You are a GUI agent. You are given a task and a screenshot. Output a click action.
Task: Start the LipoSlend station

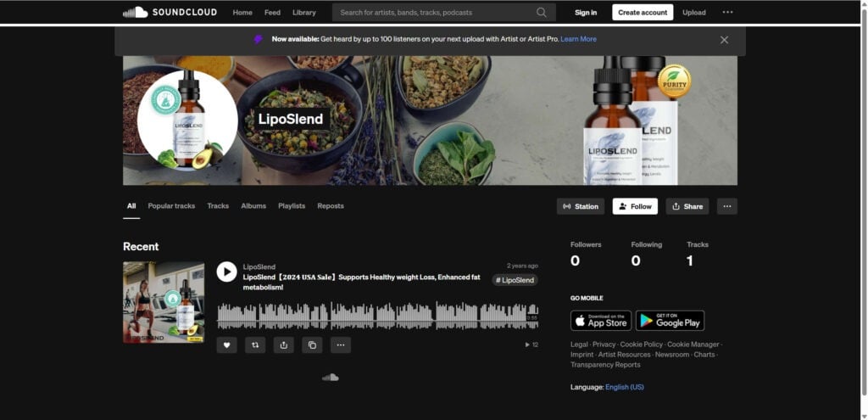(x=580, y=206)
